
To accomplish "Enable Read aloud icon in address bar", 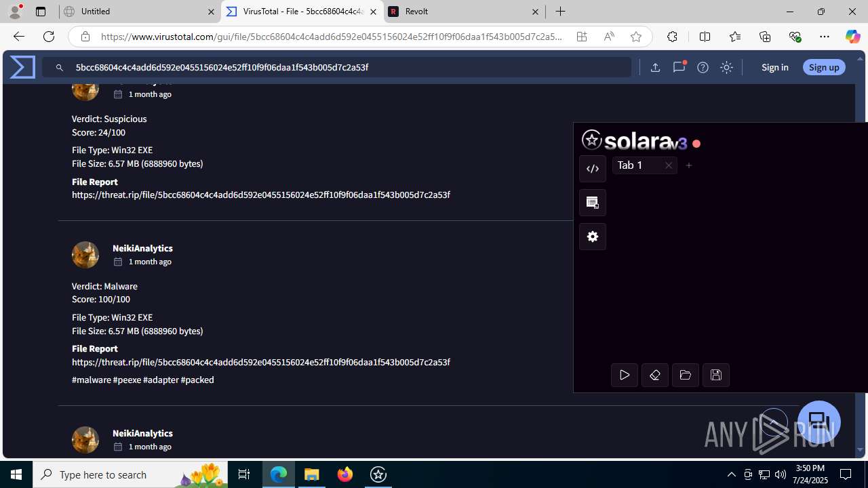I will (x=609, y=37).
